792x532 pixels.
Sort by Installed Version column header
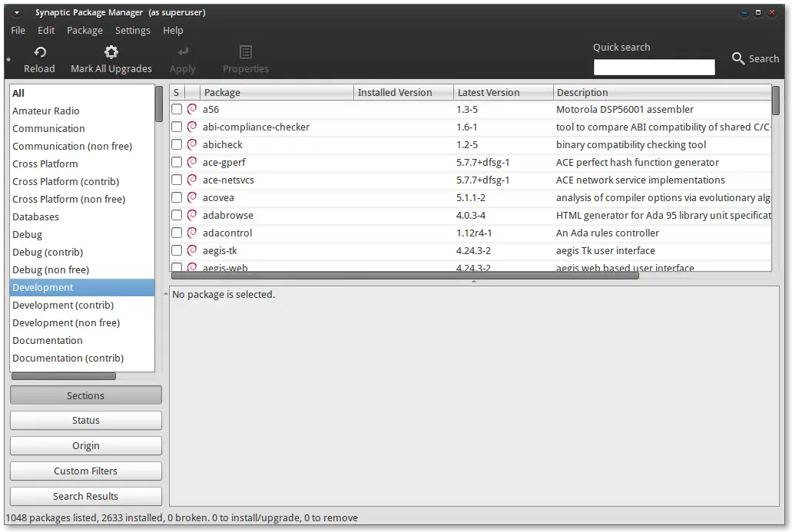[403, 92]
